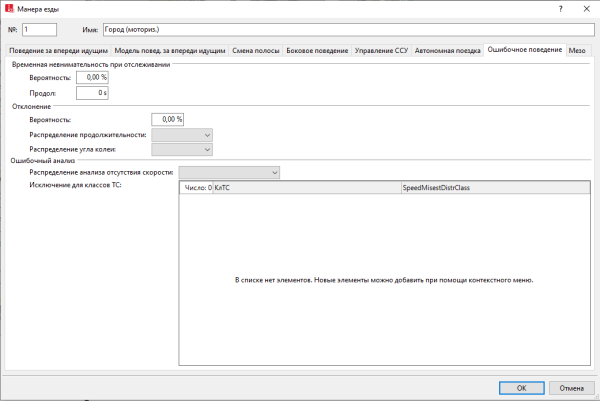Expand the Распределение продолжительности dropdown
The width and height of the screenshot is (600, 401).
tap(182, 134)
